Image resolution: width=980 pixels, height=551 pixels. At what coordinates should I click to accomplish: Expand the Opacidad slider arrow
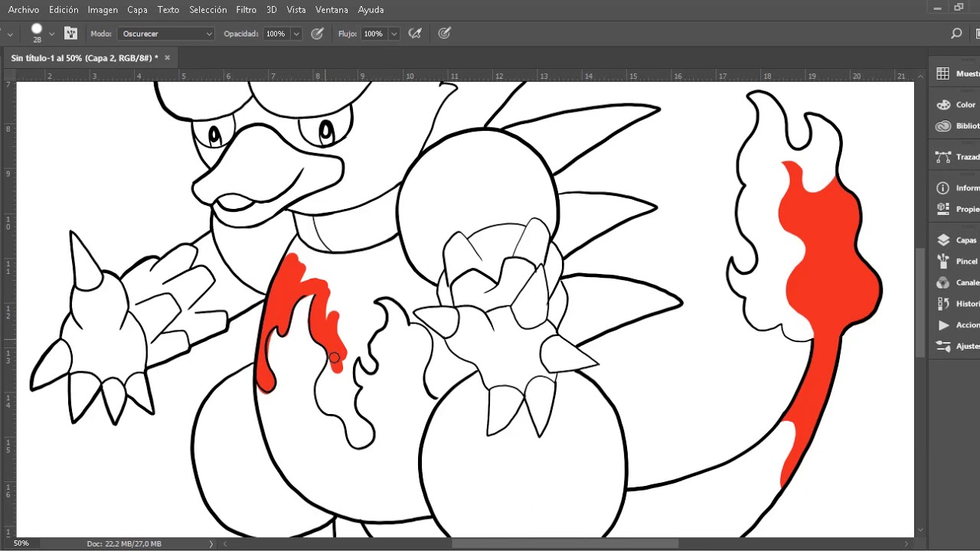click(x=296, y=34)
